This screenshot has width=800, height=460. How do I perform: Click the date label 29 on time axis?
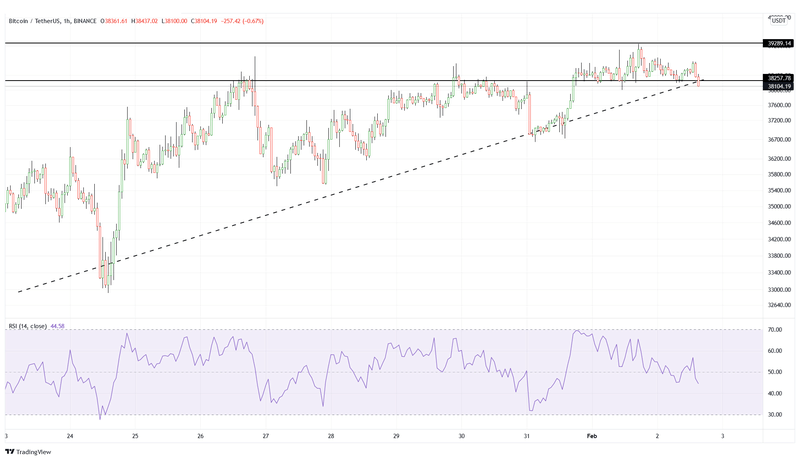[396, 436]
